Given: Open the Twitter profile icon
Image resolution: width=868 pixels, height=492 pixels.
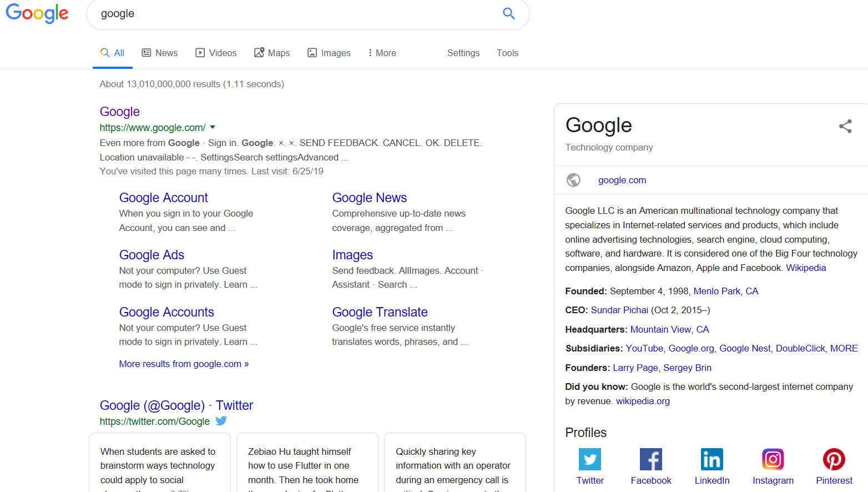Looking at the screenshot, I should coord(590,459).
